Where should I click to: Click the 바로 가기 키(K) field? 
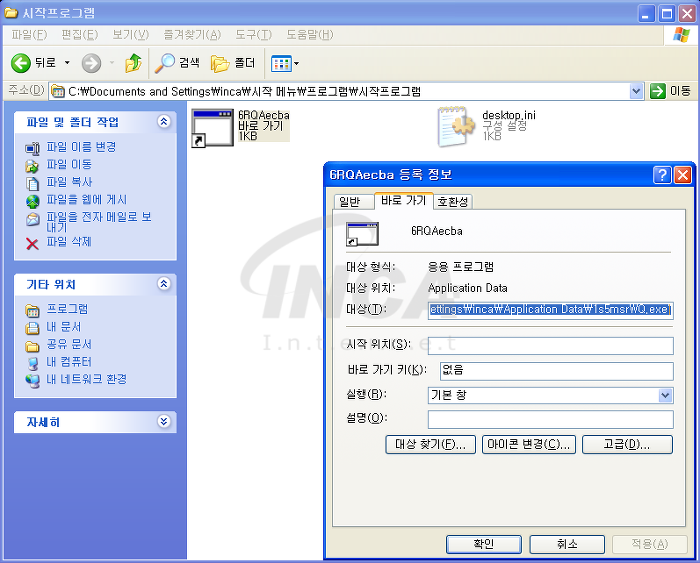tap(556, 371)
